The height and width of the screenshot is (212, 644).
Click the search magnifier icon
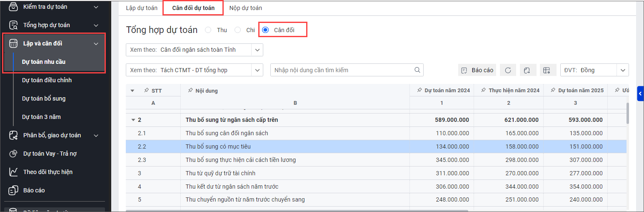[417, 70]
